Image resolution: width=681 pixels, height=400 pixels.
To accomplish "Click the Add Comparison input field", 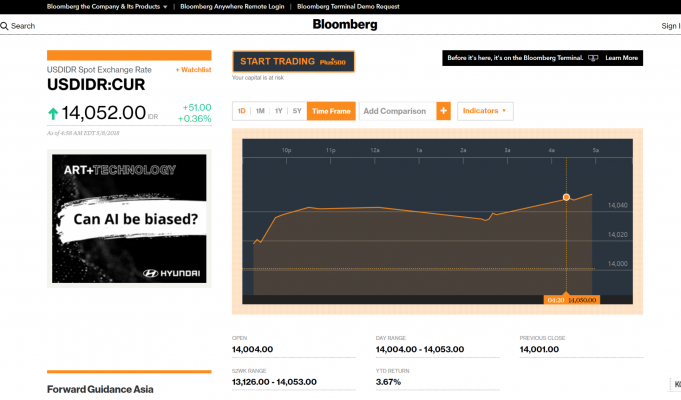I will [x=395, y=111].
